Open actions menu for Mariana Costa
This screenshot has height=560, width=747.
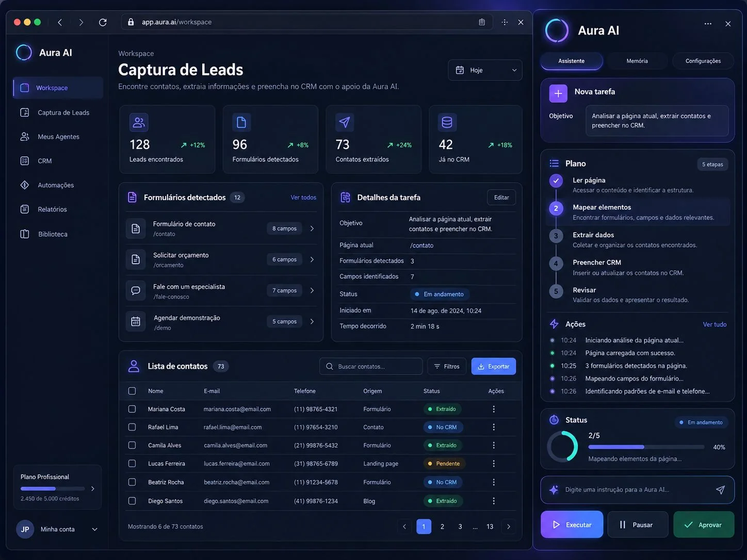[x=494, y=409]
